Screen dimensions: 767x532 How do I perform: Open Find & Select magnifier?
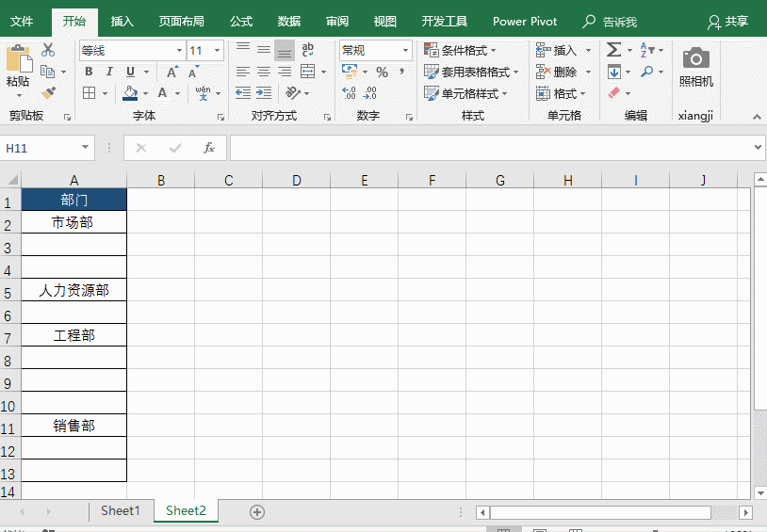click(647, 72)
